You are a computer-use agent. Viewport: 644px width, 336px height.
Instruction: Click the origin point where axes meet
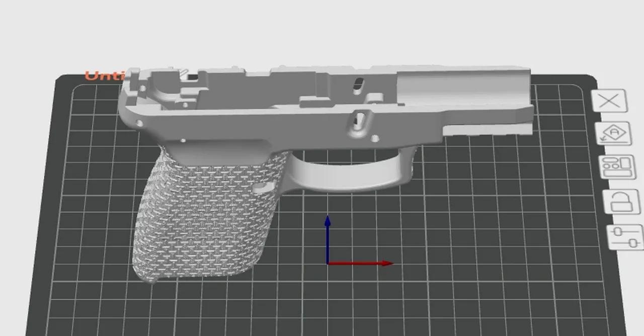click(x=328, y=263)
